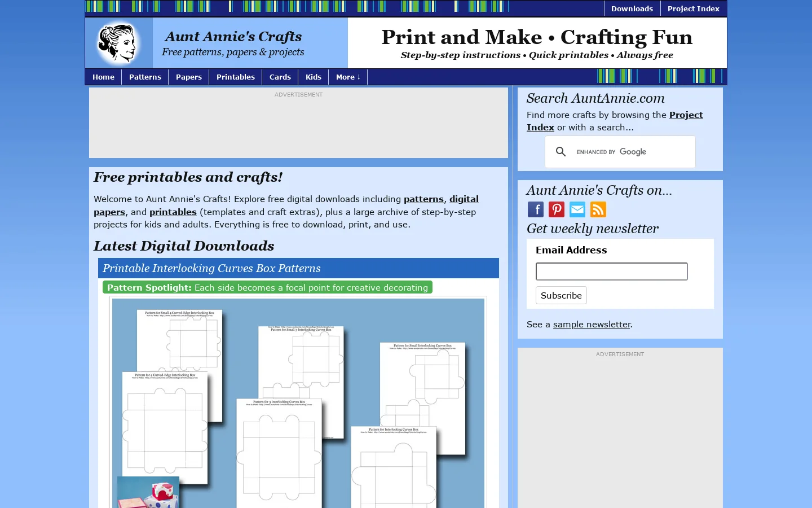Image resolution: width=812 pixels, height=508 pixels.
Task: Click the Free printables and crafts heading
Action: [x=188, y=177]
